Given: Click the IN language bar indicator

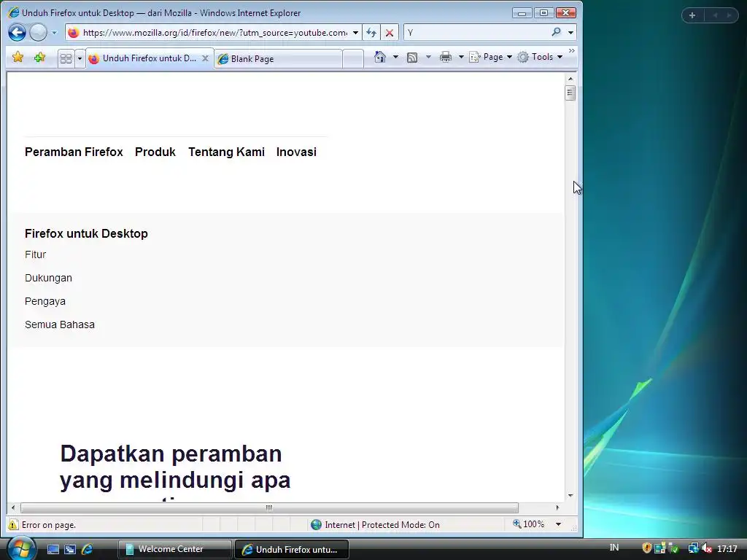Looking at the screenshot, I should [x=614, y=548].
